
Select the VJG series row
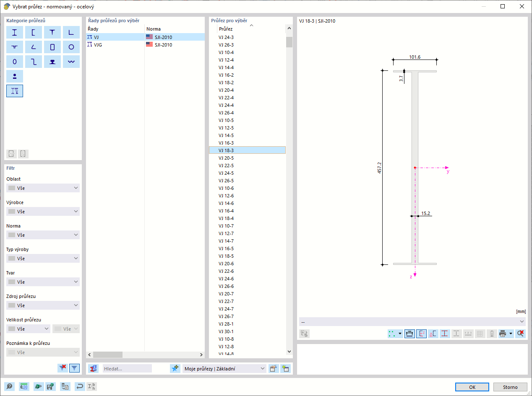coord(145,45)
